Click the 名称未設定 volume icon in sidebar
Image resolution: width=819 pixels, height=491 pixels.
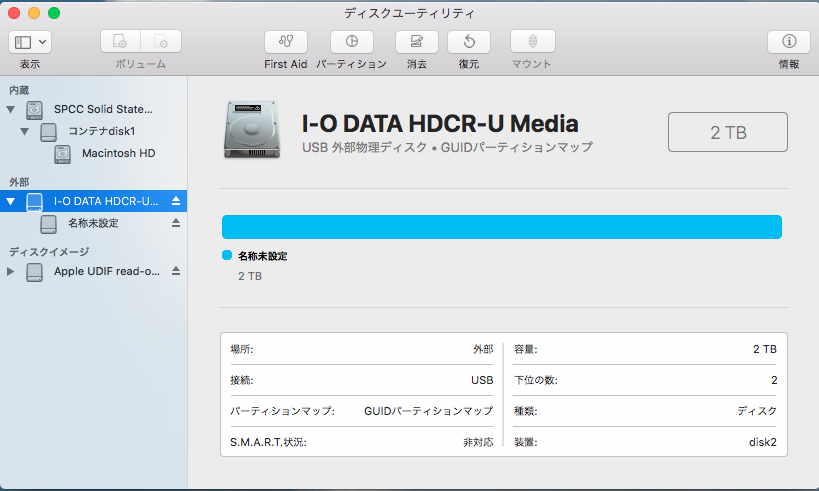(x=49, y=225)
